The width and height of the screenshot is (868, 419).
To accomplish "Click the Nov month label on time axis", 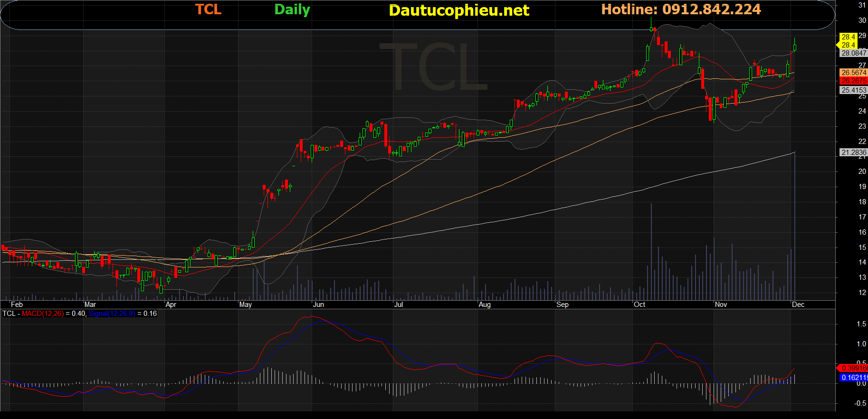I will pos(721,305).
